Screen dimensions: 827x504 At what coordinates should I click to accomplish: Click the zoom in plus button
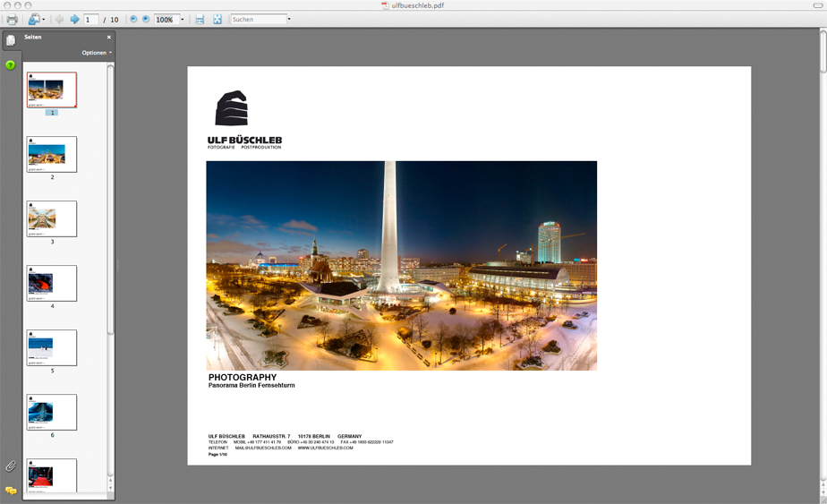point(146,19)
